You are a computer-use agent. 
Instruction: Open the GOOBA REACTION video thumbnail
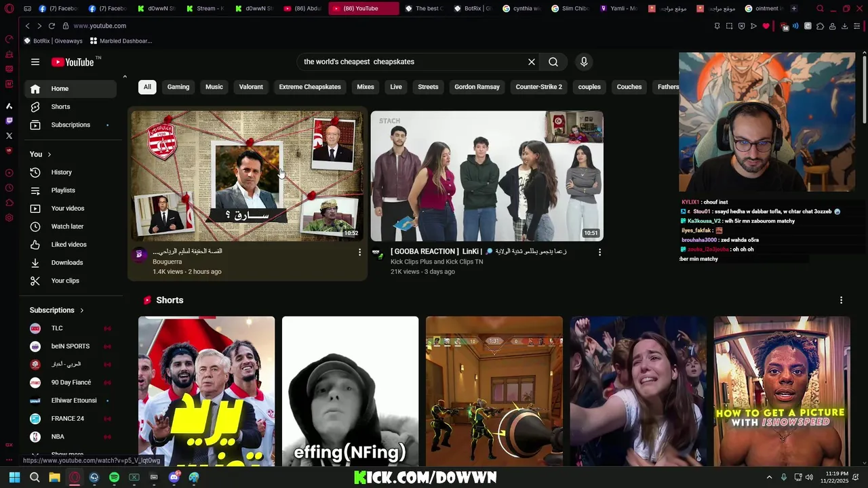coord(487,176)
